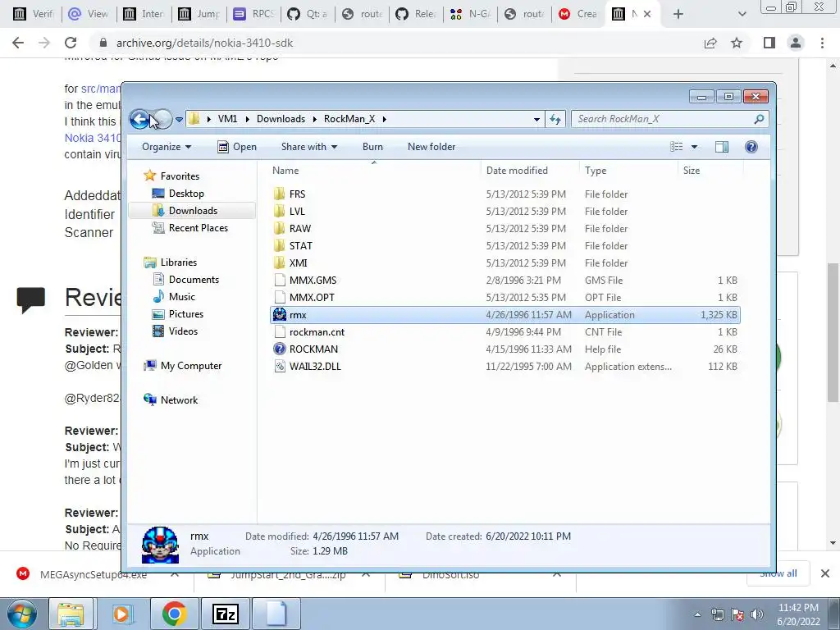Switch to the N-GA browser tab

tap(470, 14)
